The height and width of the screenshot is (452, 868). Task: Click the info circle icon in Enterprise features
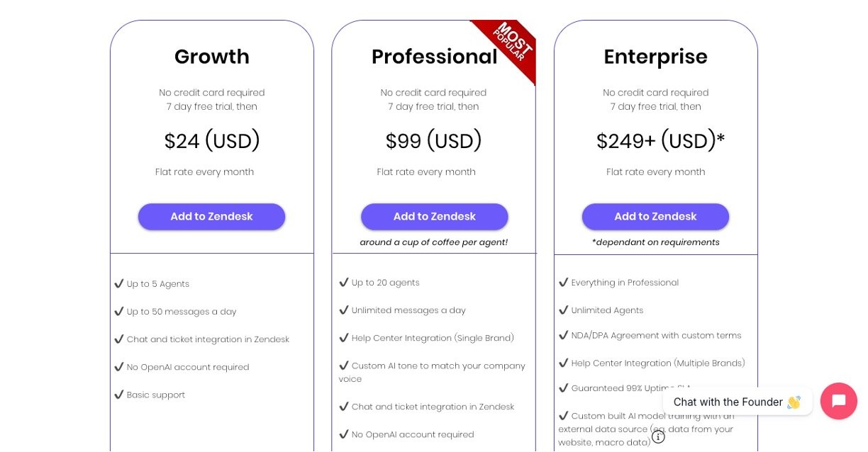pyautogui.click(x=658, y=436)
